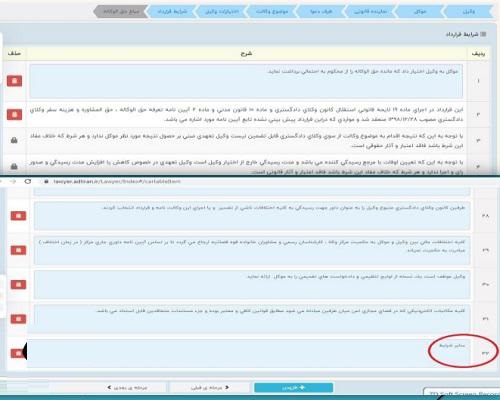
Task: Click lock icon on row 4
Action: (x=14, y=166)
